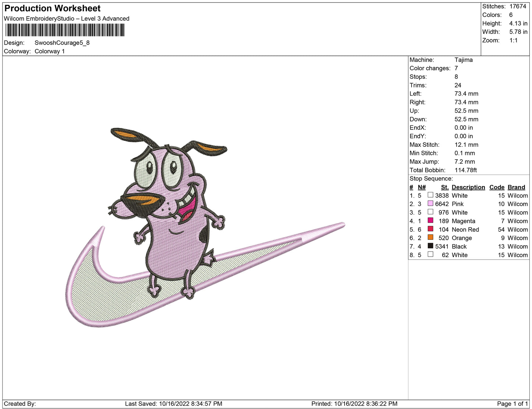Click the barcode under the worksheet title
Viewport: 532px width, 409px height.
pos(65,30)
